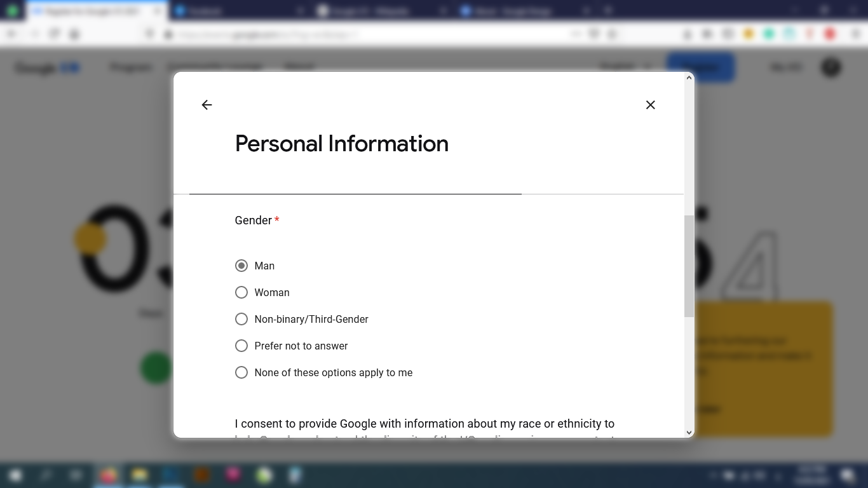Open the English language dropdown in header
The image size is (868, 488).
(626, 67)
